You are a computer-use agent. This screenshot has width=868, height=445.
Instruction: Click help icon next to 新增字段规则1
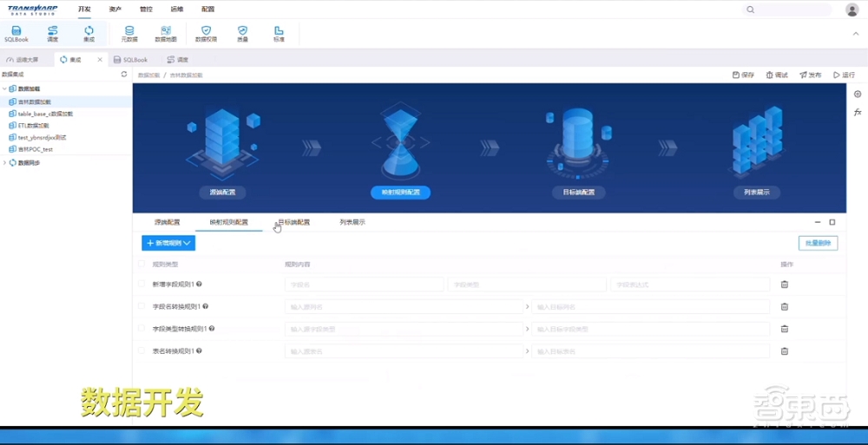point(199,284)
